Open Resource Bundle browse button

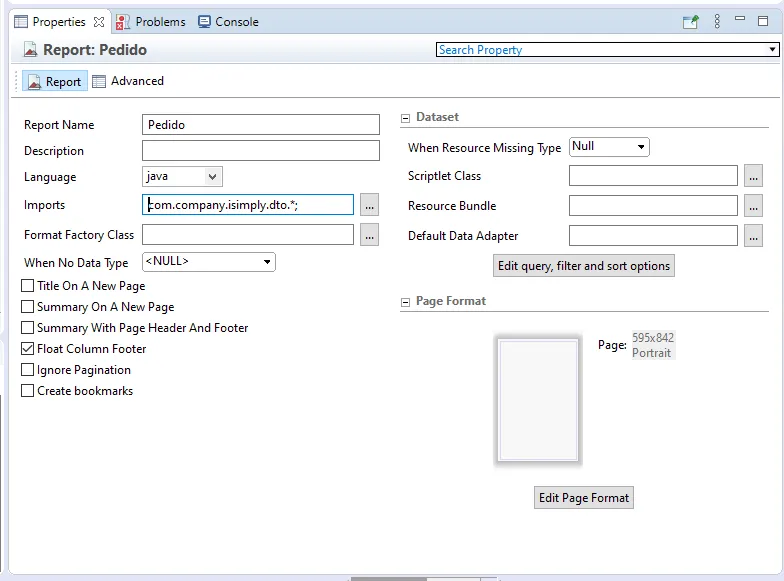point(754,206)
